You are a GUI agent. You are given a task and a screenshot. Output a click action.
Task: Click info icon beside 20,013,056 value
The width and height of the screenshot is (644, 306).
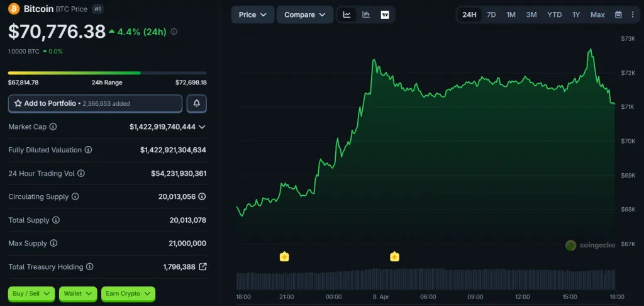pyautogui.click(x=202, y=196)
